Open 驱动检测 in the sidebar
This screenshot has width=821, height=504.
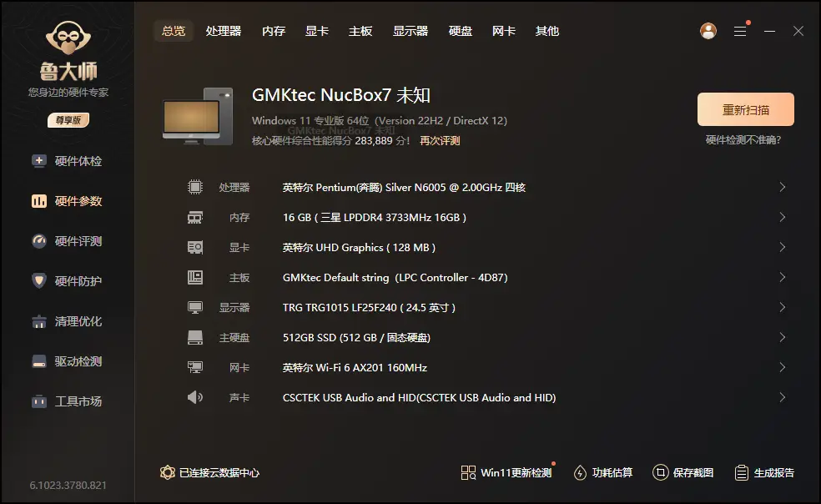click(67, 361)
